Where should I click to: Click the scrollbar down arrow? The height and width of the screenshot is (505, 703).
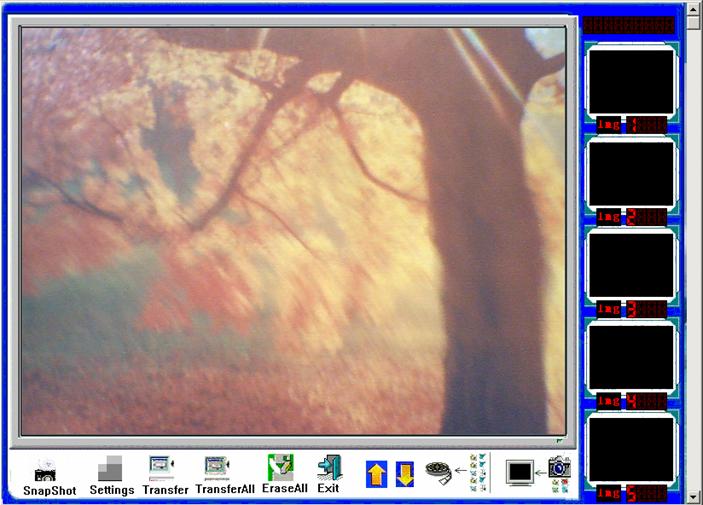pos(693,496)
